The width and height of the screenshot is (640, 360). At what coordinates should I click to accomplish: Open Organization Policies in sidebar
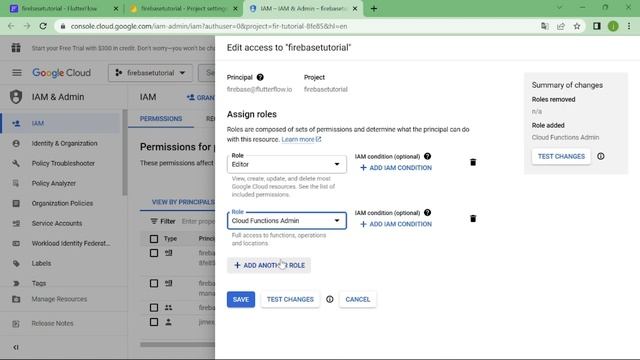pyautogui.click(x=61, y=203)
